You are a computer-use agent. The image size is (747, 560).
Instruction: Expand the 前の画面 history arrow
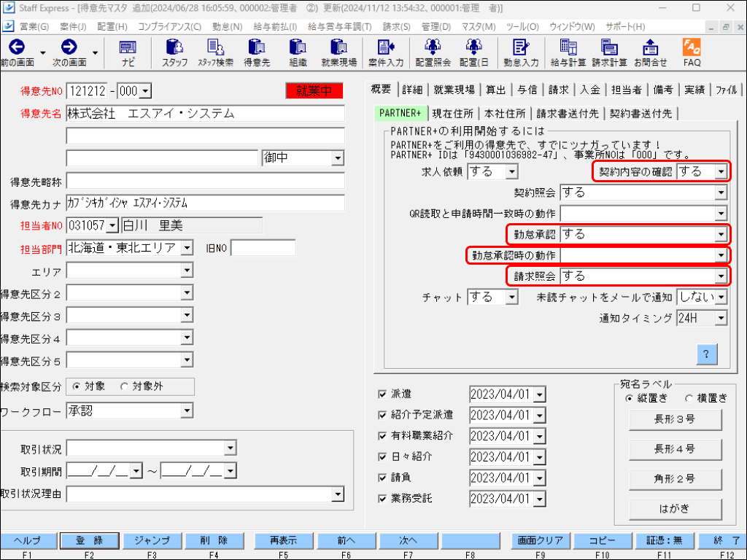(43, 52)
